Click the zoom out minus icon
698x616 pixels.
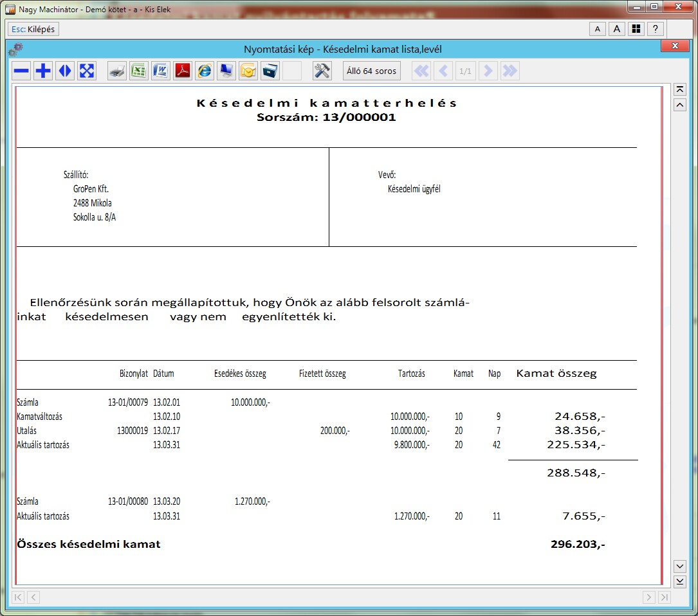tap(22, 71)
